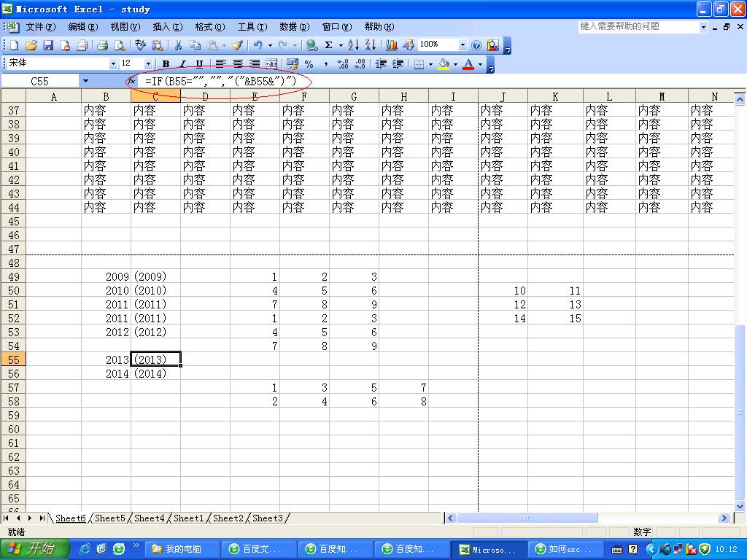The height and width of the screenshot is (560, 747).
Task: Toggle Bold formatting
Action: 166,64
